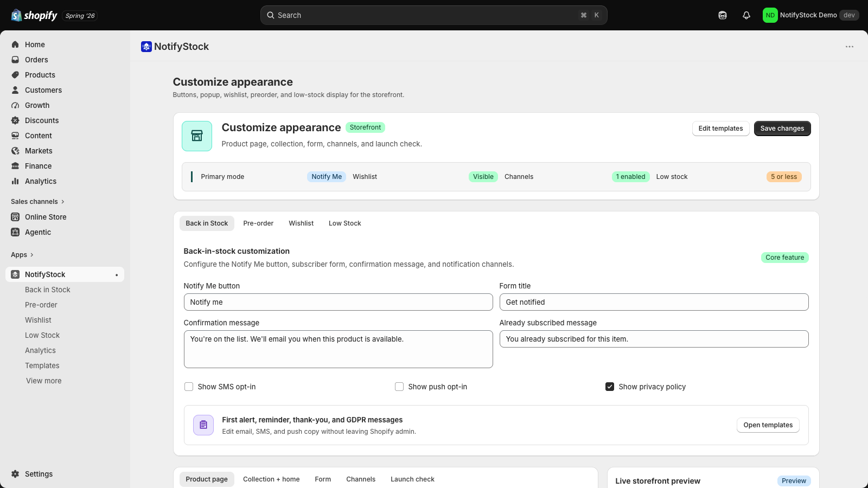The height and width of the screenshot is (488, 868).
Task: Switch to the Collection + home tab
Action: 271,479
